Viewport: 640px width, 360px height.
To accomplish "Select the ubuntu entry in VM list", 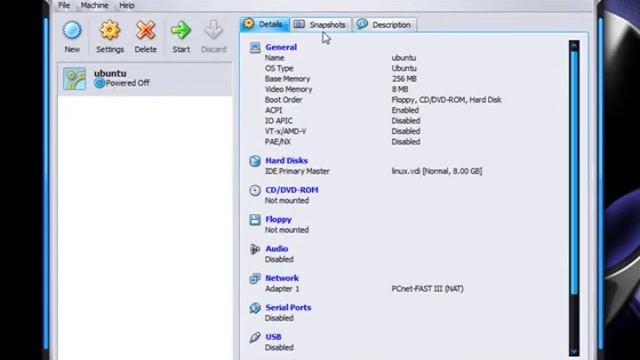I will [145, 79].
